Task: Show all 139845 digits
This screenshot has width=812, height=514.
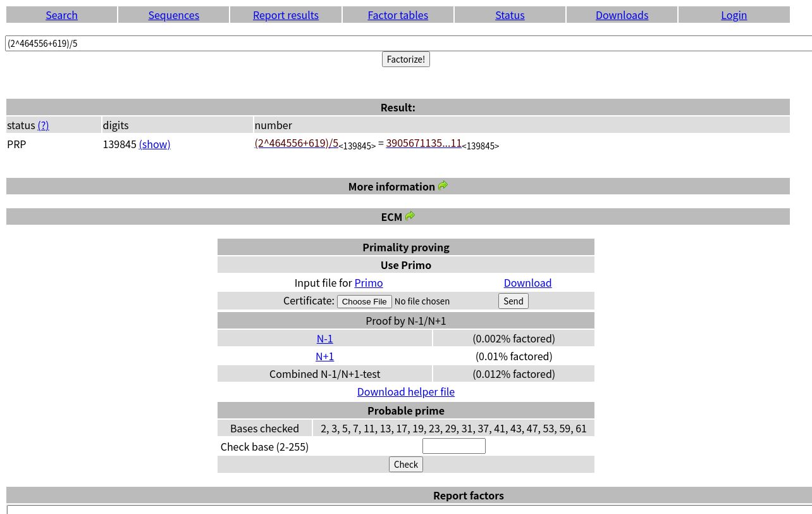Action: (x=154, y=144)
